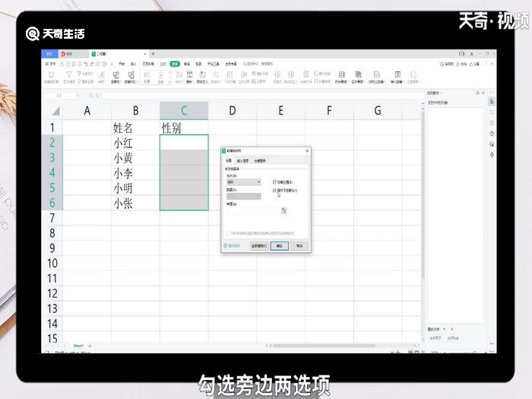Click the PivotTable icon in the Data ribbon

click(x=52, y=74)
